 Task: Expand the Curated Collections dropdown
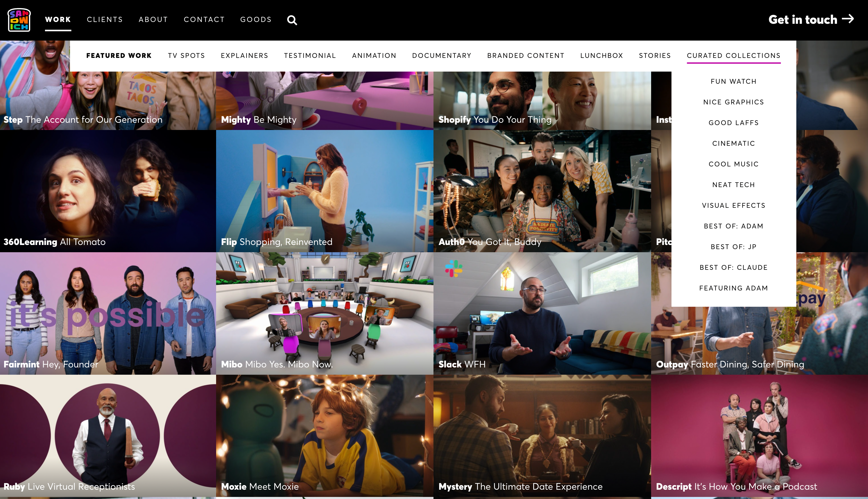pos(733,56)
